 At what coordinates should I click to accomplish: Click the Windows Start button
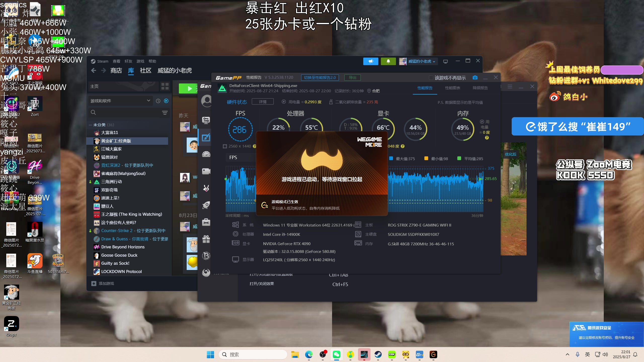pos(210,354)
